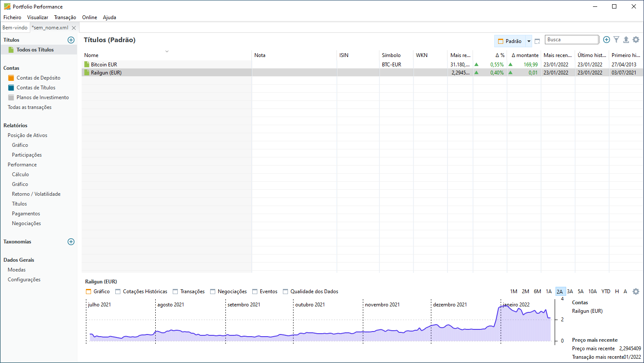Open the filter funnel icon

(616, 40)
